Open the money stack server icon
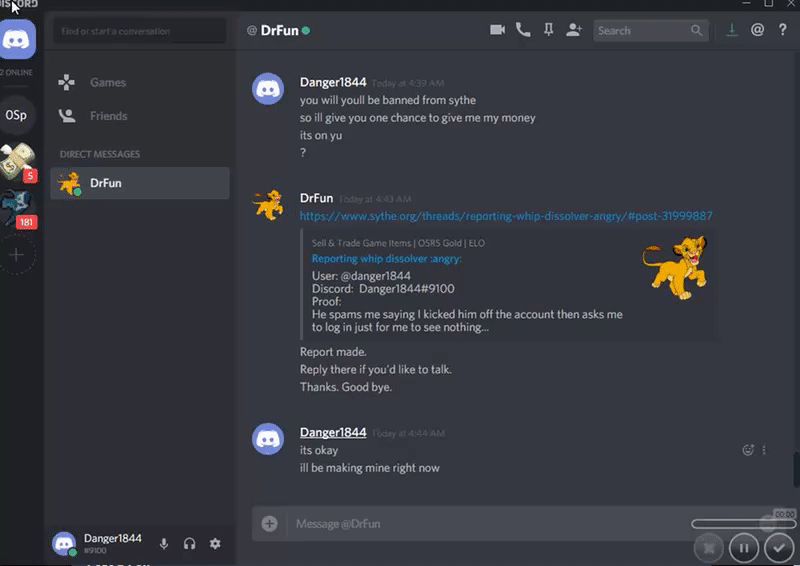 tap(18, 162)
